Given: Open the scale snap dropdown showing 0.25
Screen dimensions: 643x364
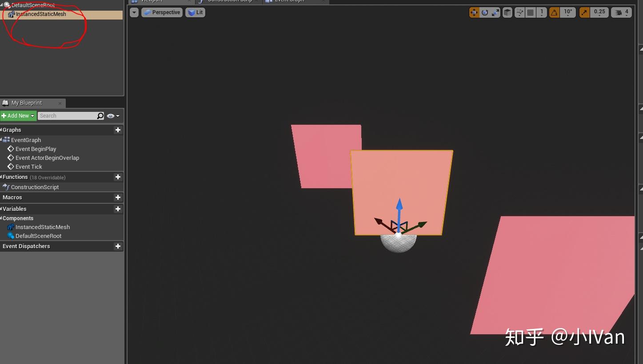Looking at the screenshot, I should 599,12.
